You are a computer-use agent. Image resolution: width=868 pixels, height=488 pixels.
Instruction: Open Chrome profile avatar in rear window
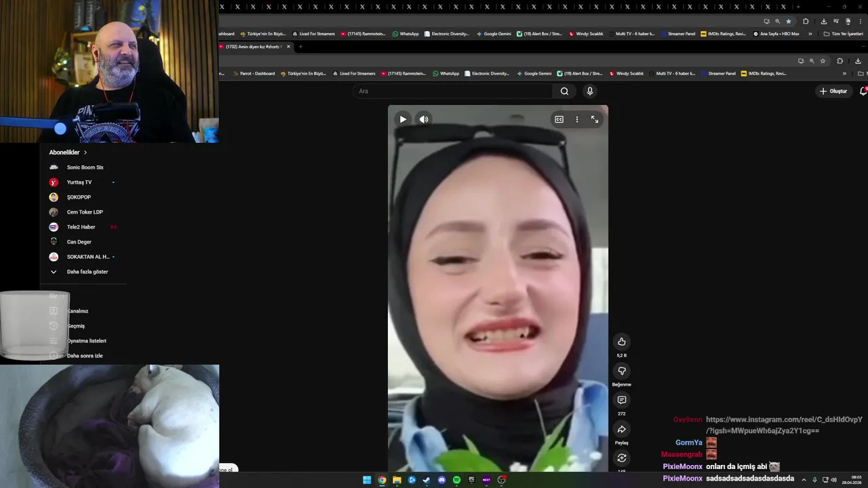(848, 21)
